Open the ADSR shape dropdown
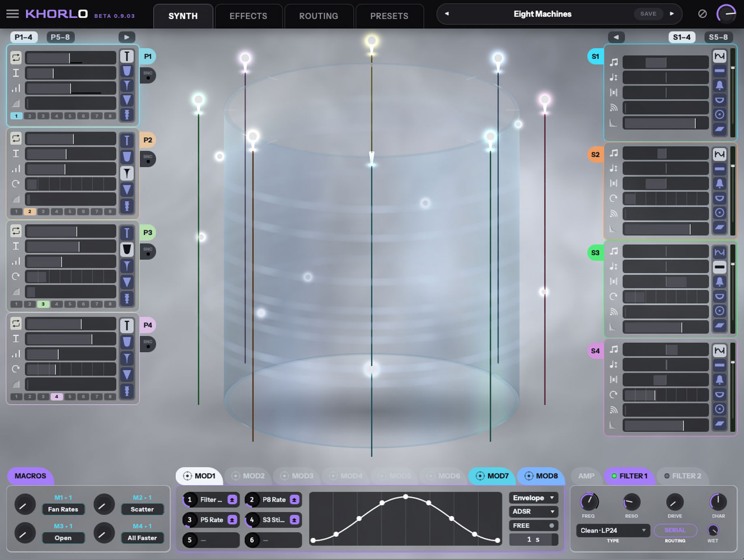 tap(534, 512)
